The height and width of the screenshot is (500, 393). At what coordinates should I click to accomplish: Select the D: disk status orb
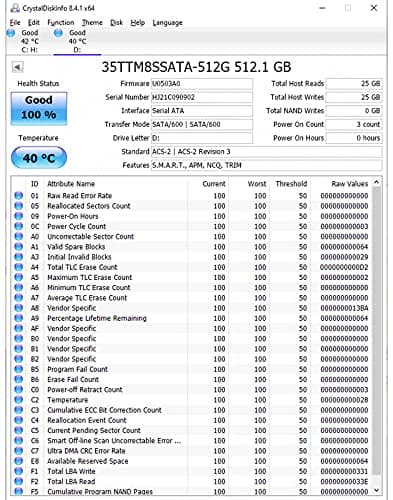coord(58,33)
